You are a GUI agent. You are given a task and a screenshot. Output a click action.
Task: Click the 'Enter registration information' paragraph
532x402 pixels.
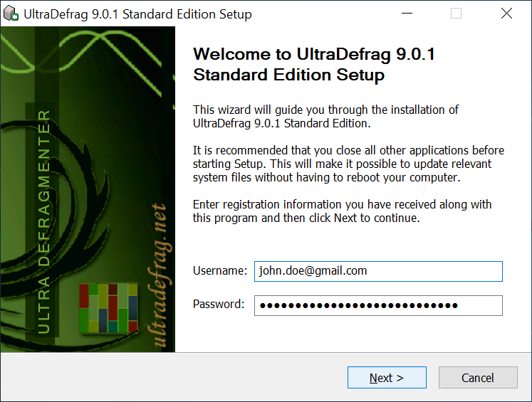(x=342, y=211)
